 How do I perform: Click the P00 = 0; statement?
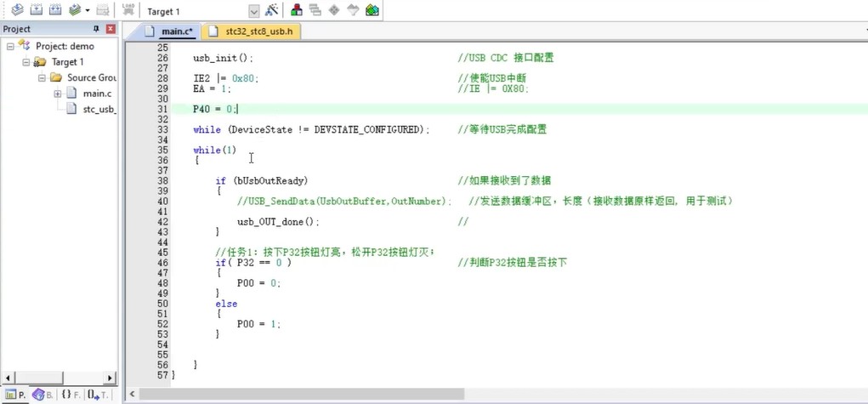(259, 283)
